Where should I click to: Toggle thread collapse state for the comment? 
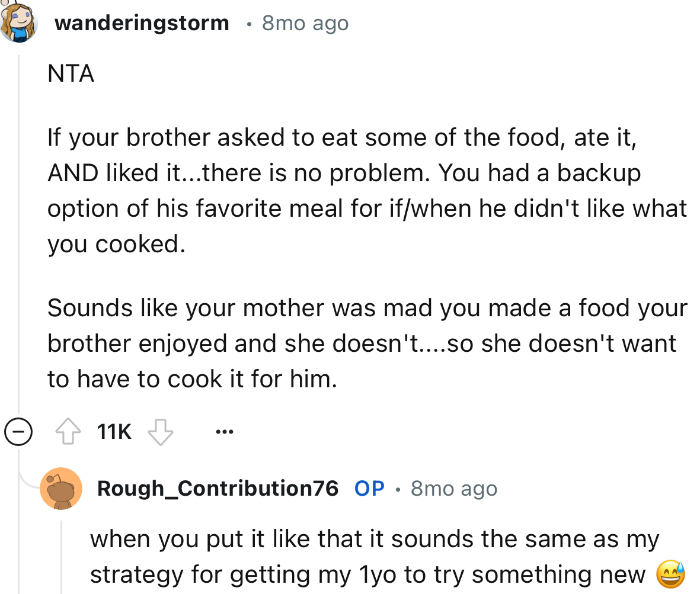[x=18, y=432]
